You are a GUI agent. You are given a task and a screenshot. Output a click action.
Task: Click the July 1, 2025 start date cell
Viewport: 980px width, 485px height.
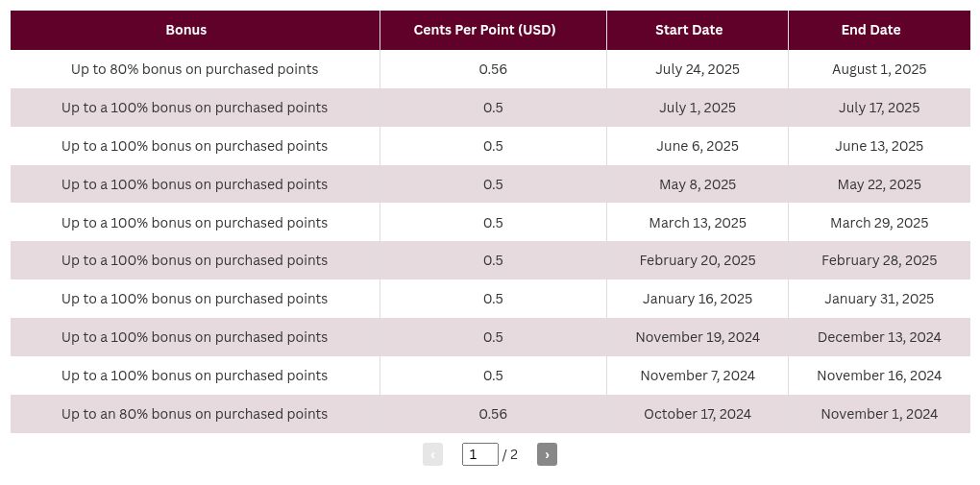pos(698,108)
